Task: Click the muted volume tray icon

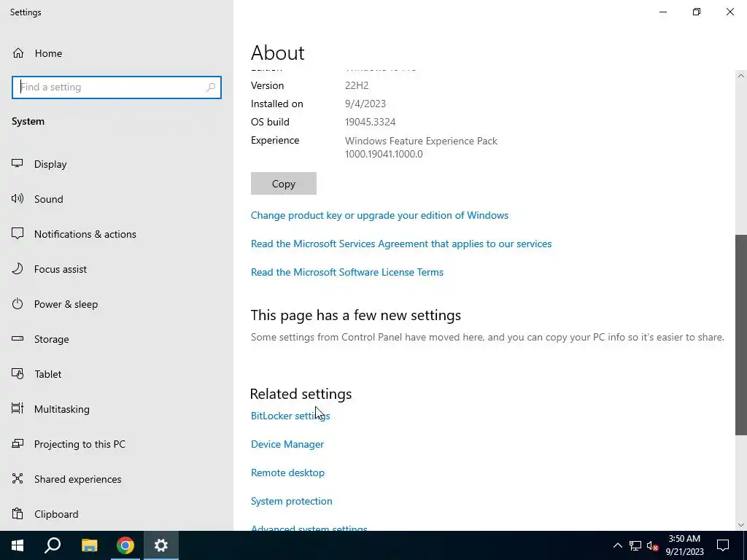Action: (x=653, y=545)
